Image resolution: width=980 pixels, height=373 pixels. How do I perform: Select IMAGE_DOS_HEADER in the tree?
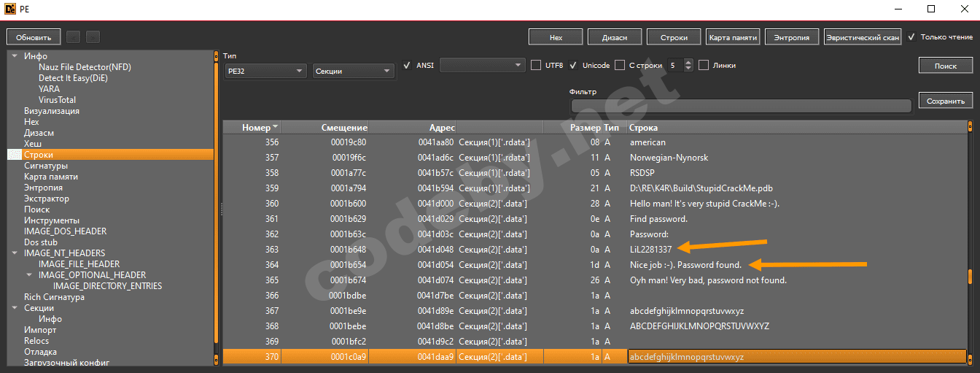coord(65,231)
